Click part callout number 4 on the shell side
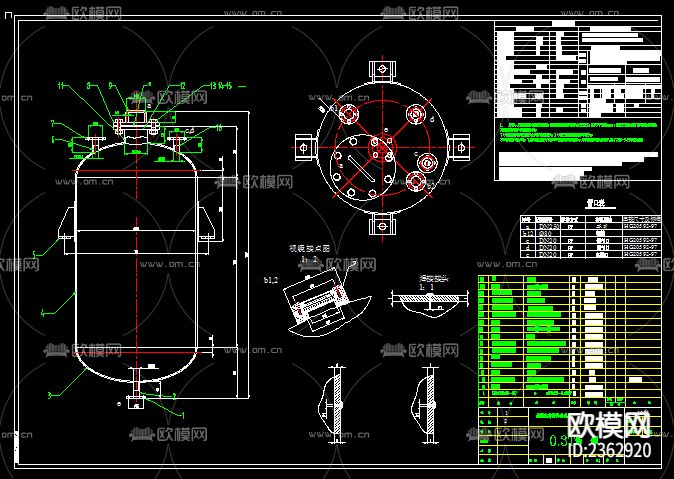The width and height of the screenshot is (674, 479). 43,313
